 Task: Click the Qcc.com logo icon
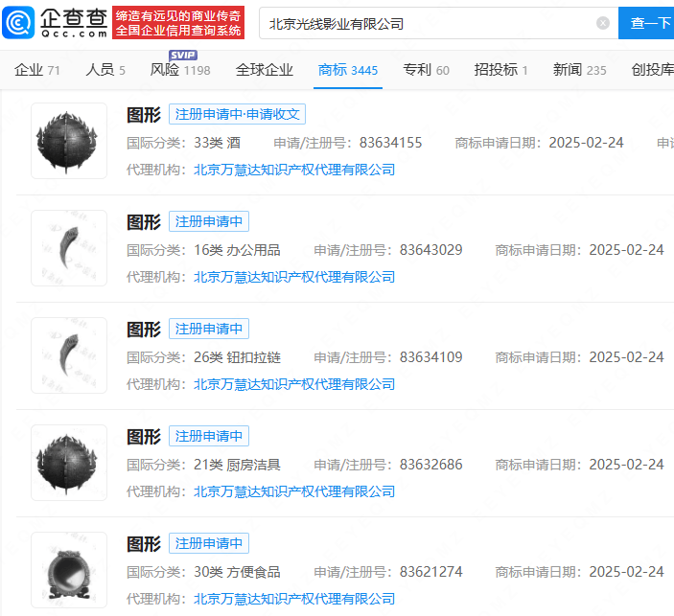(18, 23)
